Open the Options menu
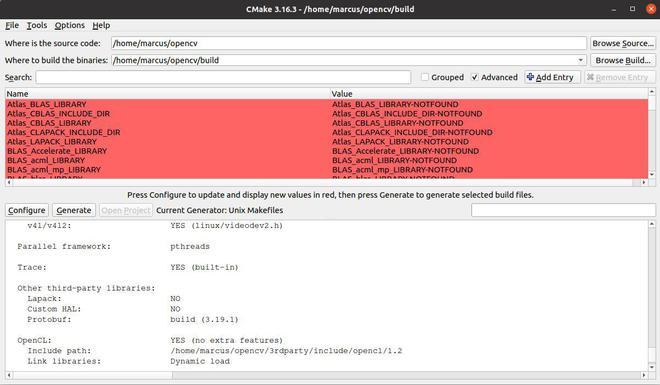 click(x=69, y=25)
